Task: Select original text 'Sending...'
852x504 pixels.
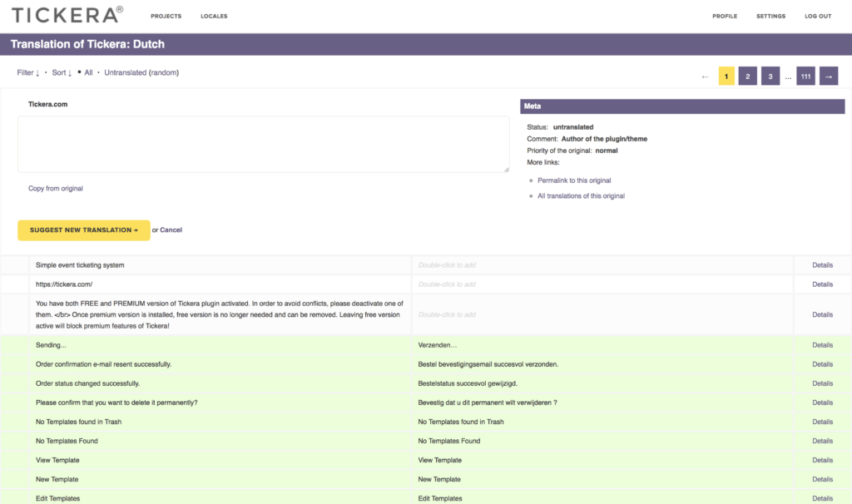Action: click(x=51, y=345)
